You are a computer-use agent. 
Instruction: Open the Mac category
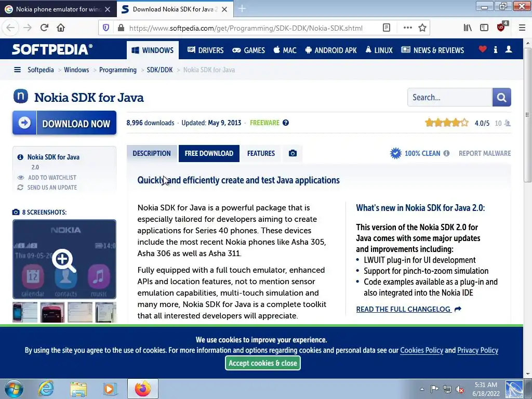tap(285, 50)
